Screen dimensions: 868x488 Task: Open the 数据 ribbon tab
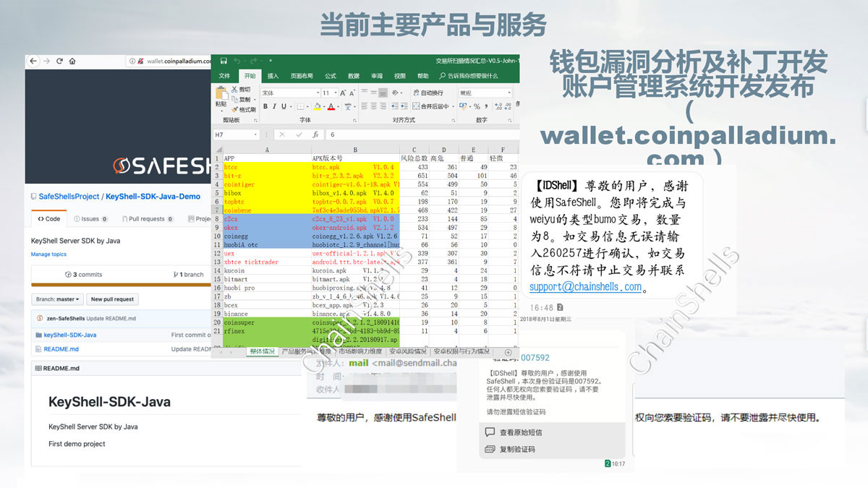(x=354, y=76)
